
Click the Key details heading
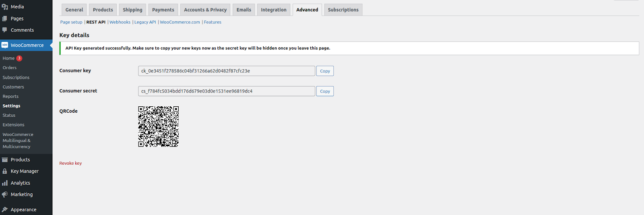pos(74,35)
